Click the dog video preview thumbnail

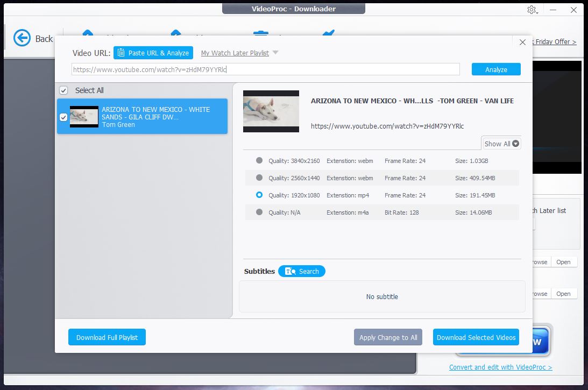tap(271, 111)
